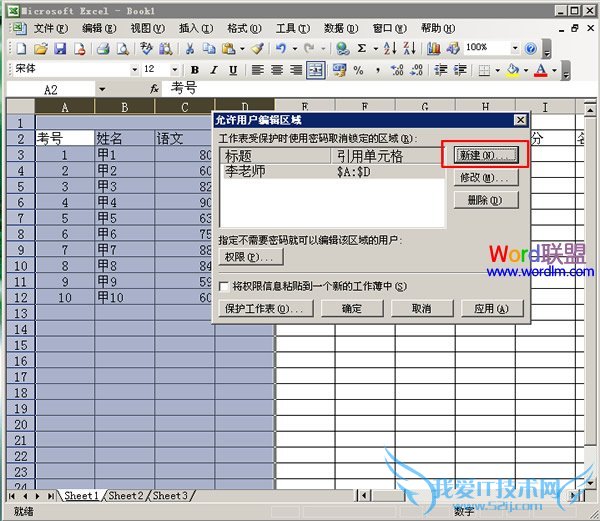Open the zoom percentage dropdown
The image size is (600, 521).
pos(515,48)
